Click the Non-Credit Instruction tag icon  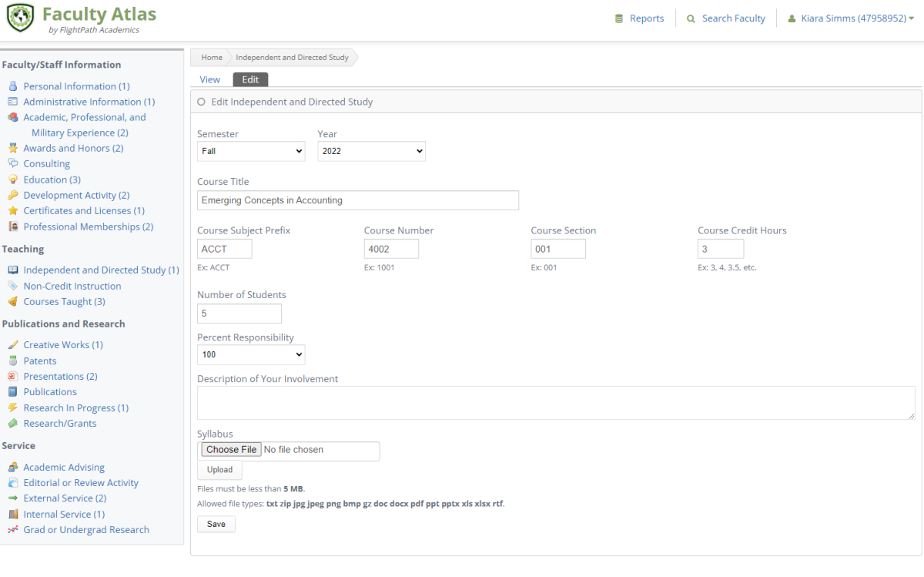pyautogui.click(x=12, y=286)
